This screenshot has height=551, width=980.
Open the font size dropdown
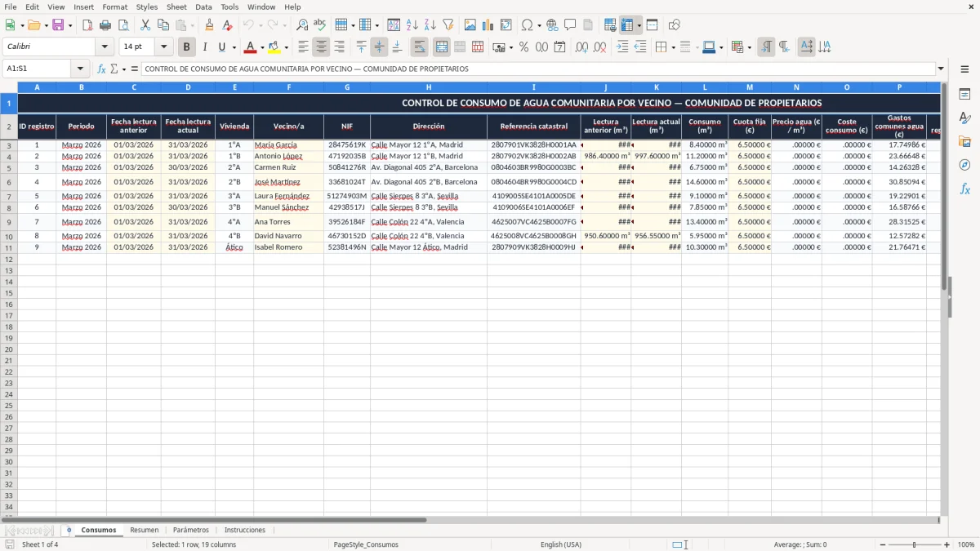click(x=164, y=47)
